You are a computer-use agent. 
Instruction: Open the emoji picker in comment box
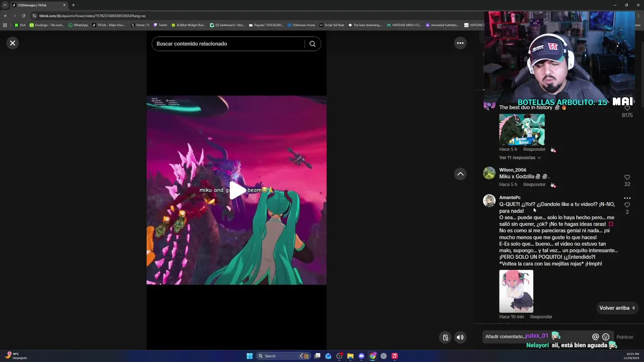pos(606,337)
